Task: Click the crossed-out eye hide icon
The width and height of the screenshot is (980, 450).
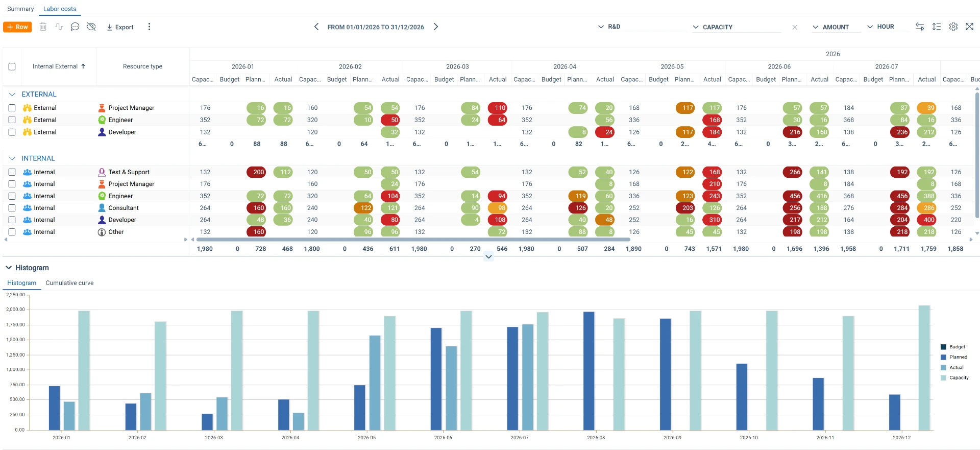Action: (x=91, y=27)
